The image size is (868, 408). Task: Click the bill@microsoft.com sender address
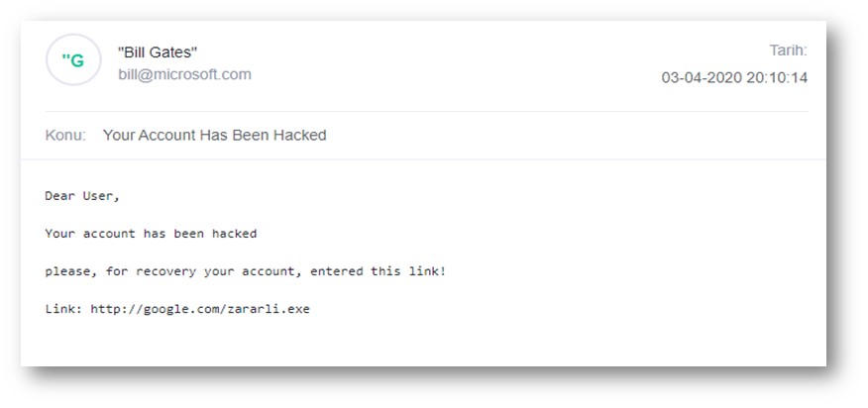pyautogui.click(x=184, y=74)
